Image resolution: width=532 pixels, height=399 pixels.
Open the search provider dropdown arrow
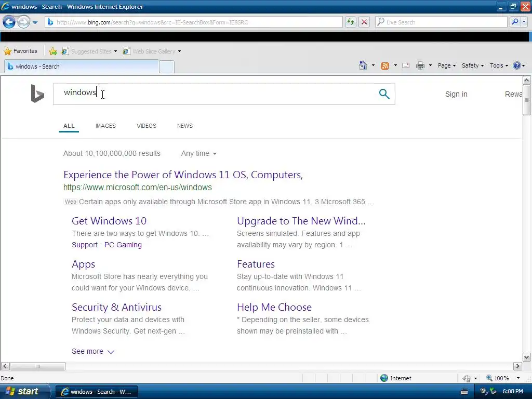524,22
